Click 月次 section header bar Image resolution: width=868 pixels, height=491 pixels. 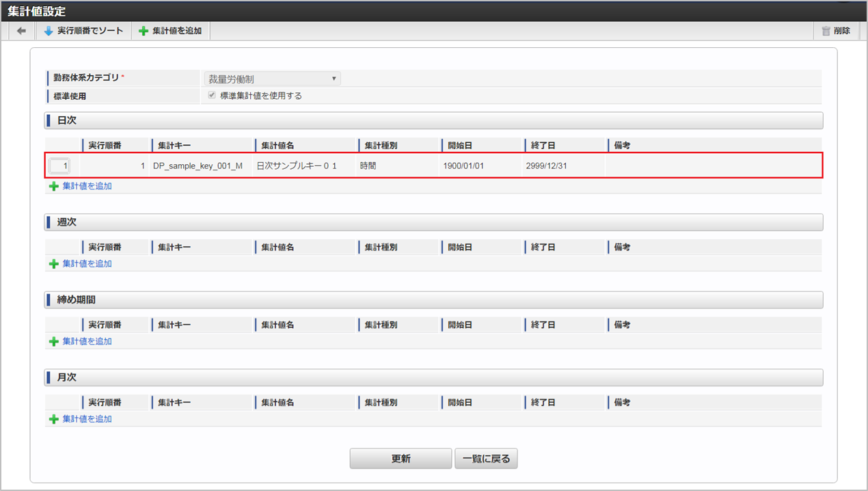pos(433,377)
